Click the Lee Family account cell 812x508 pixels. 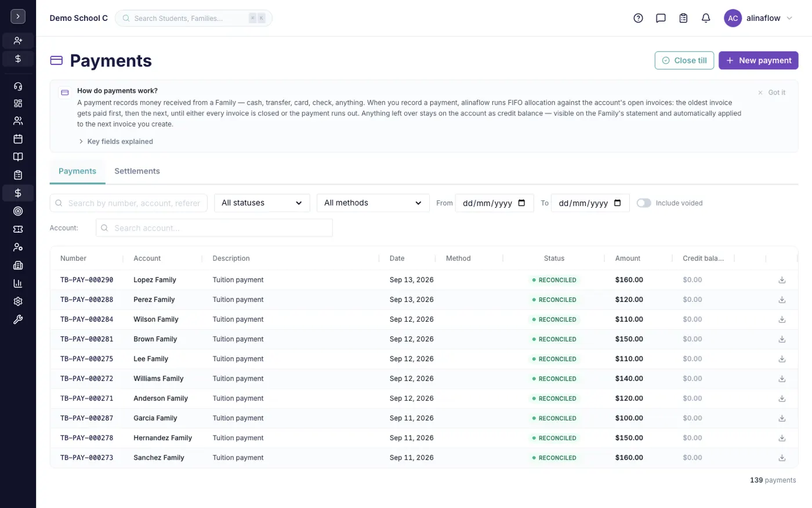151,359
